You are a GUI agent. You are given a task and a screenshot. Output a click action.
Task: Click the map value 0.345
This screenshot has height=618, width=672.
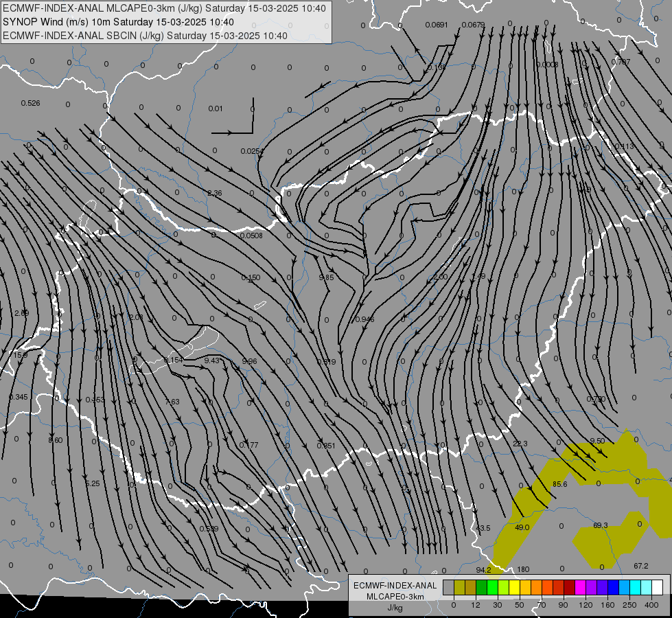click(19, 397)
